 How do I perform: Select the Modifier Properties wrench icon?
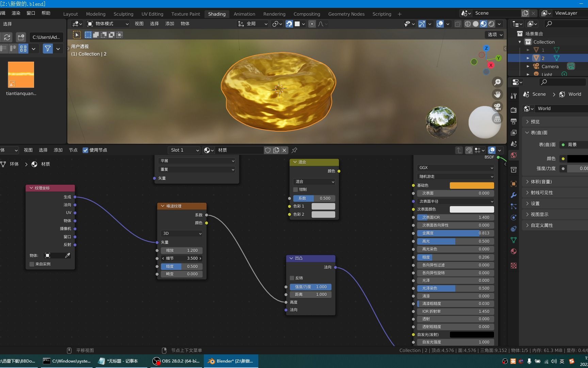513,195
